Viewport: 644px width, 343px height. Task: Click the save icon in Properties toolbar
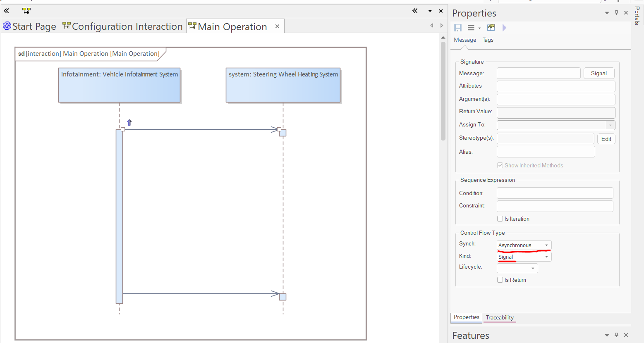(458, 28)
